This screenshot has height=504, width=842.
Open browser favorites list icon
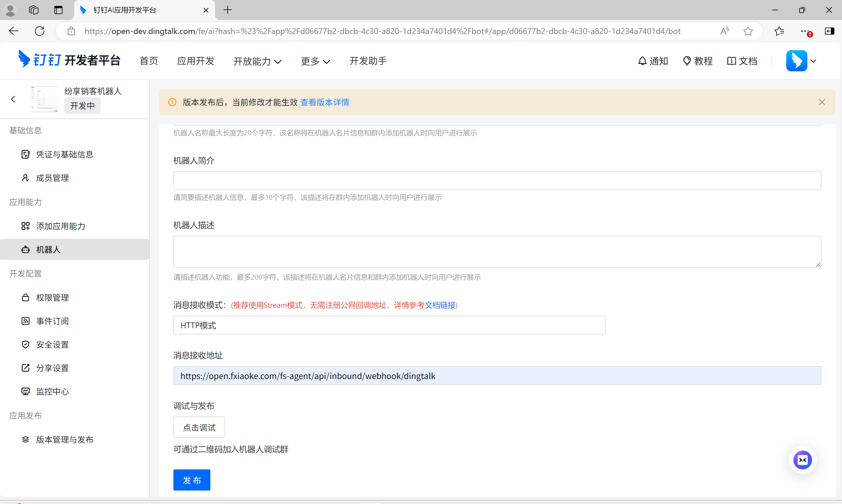(779, 31)
